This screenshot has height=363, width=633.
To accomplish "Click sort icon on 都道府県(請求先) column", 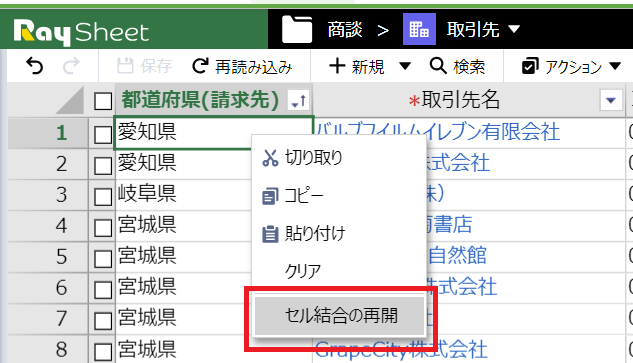I will pyautogui.click(x=299, y=99).
